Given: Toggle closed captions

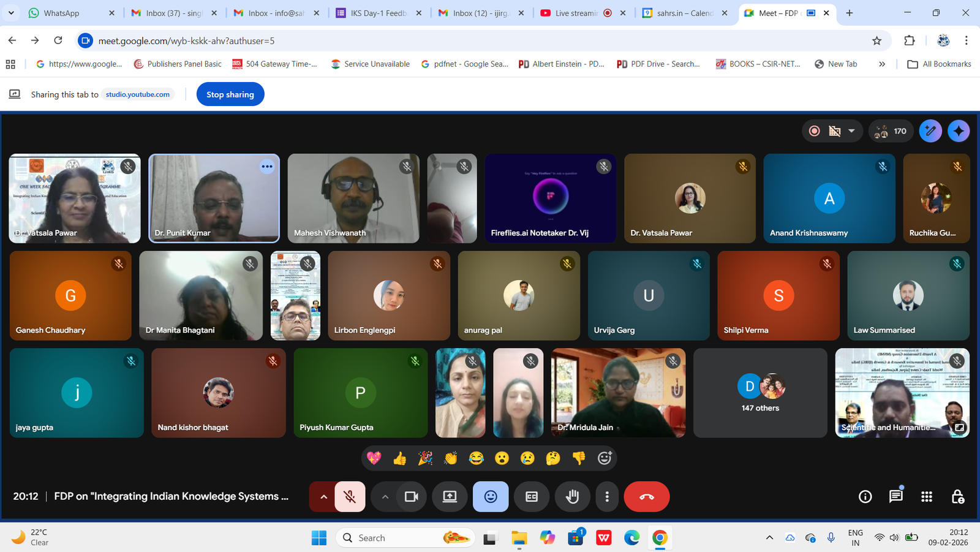Looking at the screenshot, I should [x=532, y=497].
